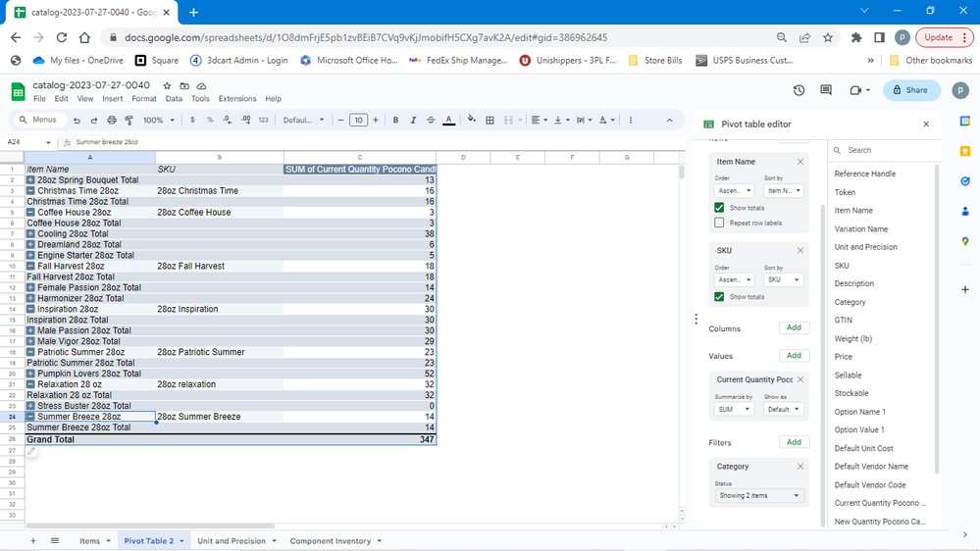
Task: Check the cloud save status icon
Action: coord(201,85)
